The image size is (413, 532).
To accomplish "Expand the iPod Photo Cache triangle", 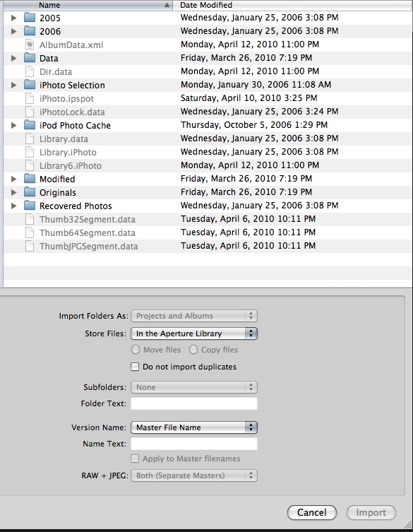I will (13, 125).
